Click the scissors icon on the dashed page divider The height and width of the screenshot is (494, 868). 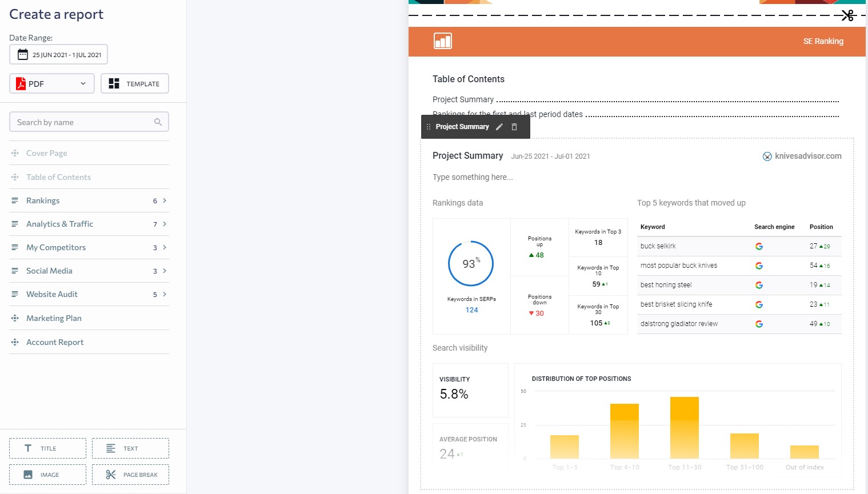(847, 15)
